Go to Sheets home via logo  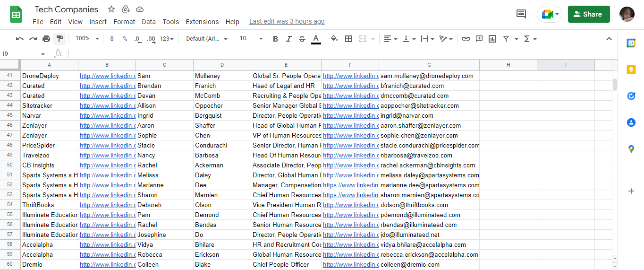17,15
